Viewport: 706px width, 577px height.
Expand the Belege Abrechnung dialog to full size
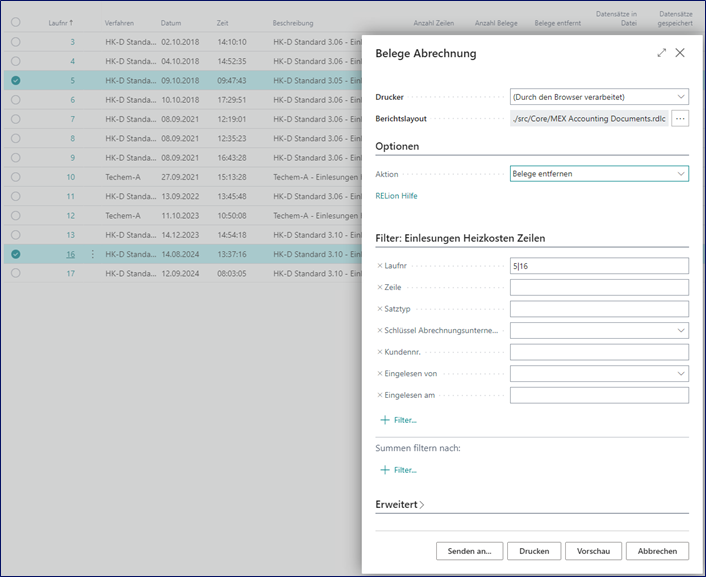click(661, 53)
